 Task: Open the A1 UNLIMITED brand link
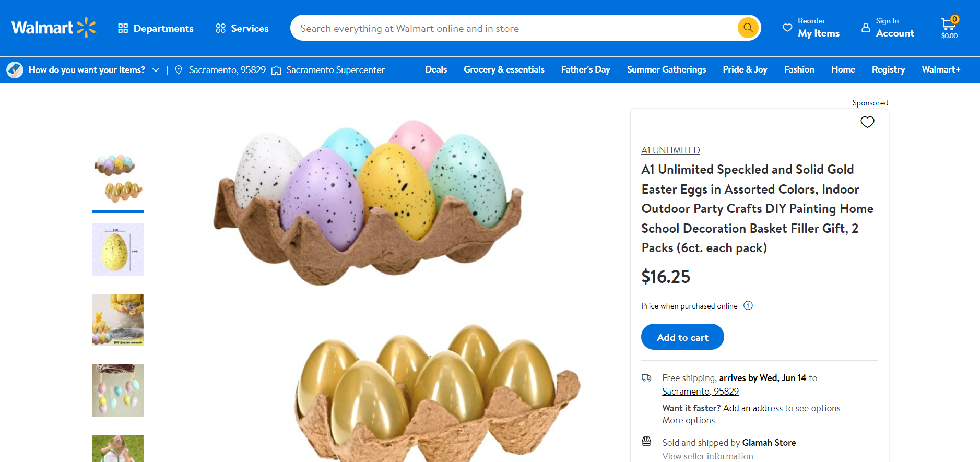pos(670,150)
